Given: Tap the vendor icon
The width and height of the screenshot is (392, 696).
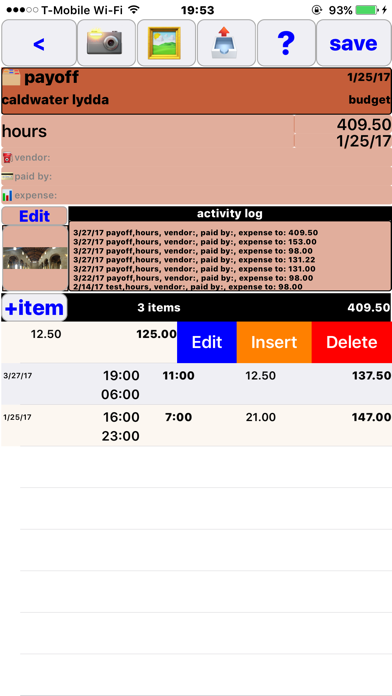Looking at the screenshot, I should pos(7,158).
